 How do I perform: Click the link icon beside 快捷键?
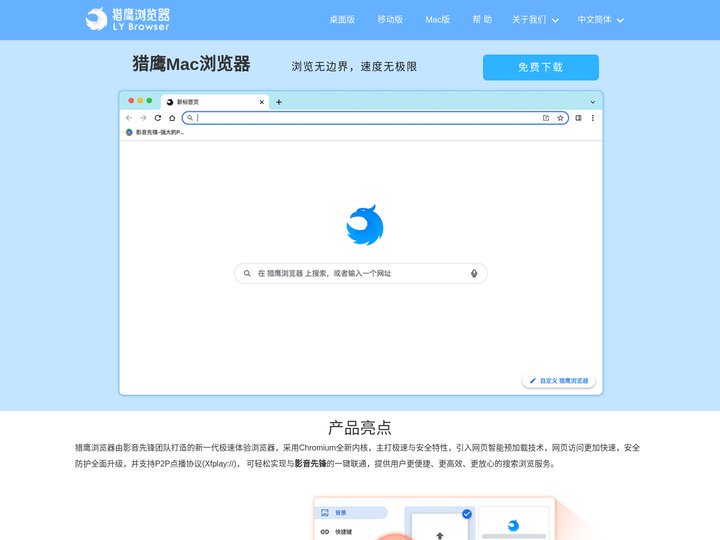pyautogui.click(x=325, y=532)
